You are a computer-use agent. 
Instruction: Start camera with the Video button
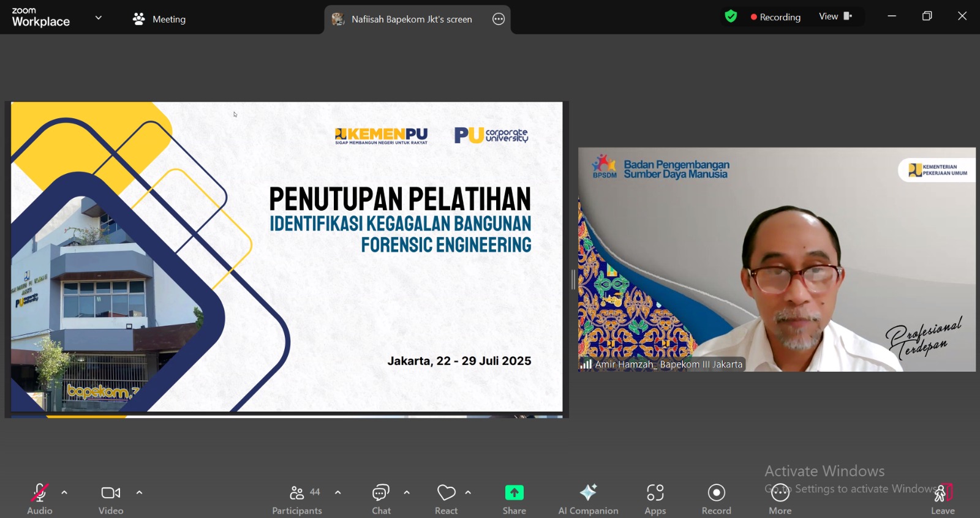pyautogui.click(x=111, y=499)
